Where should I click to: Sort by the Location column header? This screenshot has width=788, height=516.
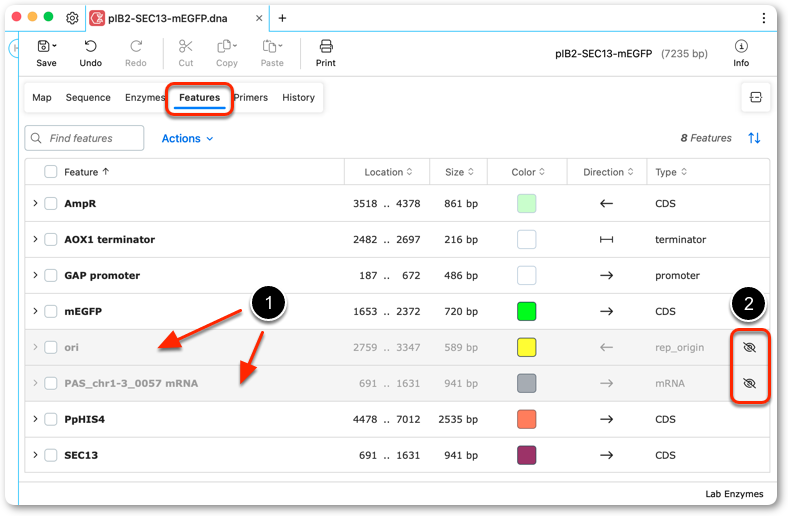tap(388, 172)
